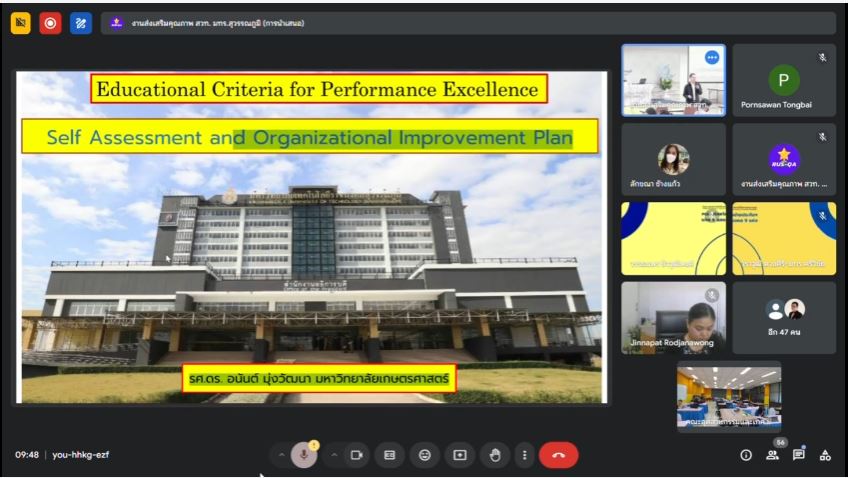
Task: Click the red recording indicator icon
Action: coord(50,22)
